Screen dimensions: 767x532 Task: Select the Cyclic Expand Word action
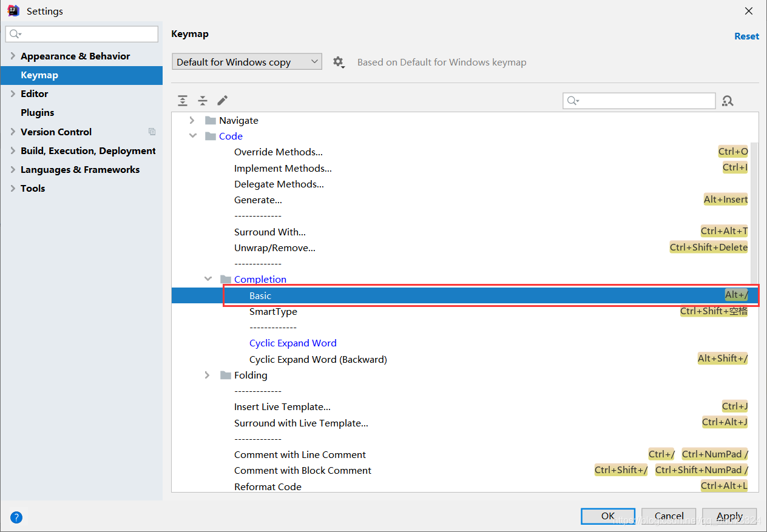293,343
